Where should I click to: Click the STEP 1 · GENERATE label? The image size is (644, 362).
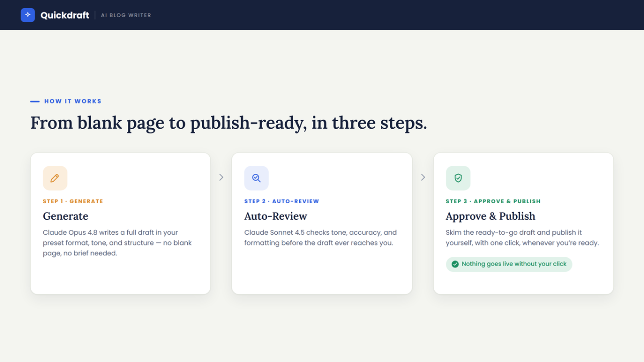73,201
